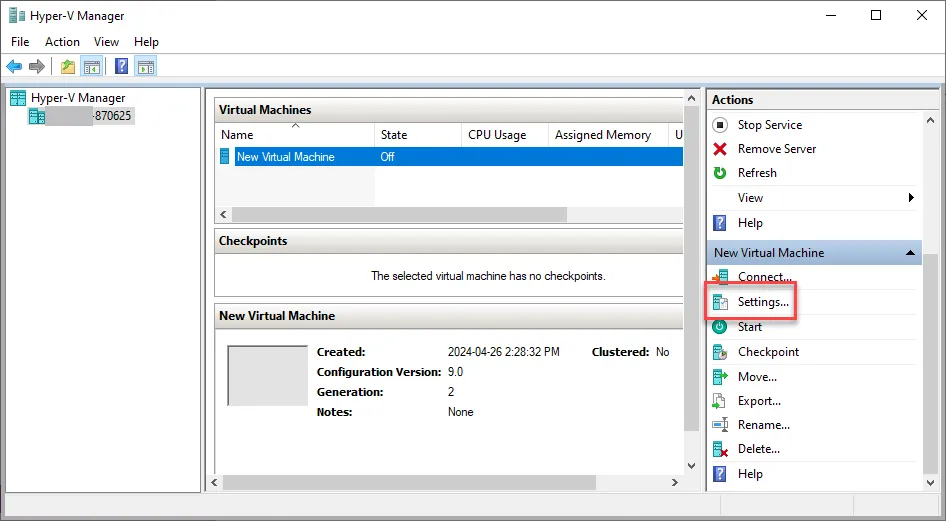Click the Notes value None
946x521 pixels.
[460, 412]
